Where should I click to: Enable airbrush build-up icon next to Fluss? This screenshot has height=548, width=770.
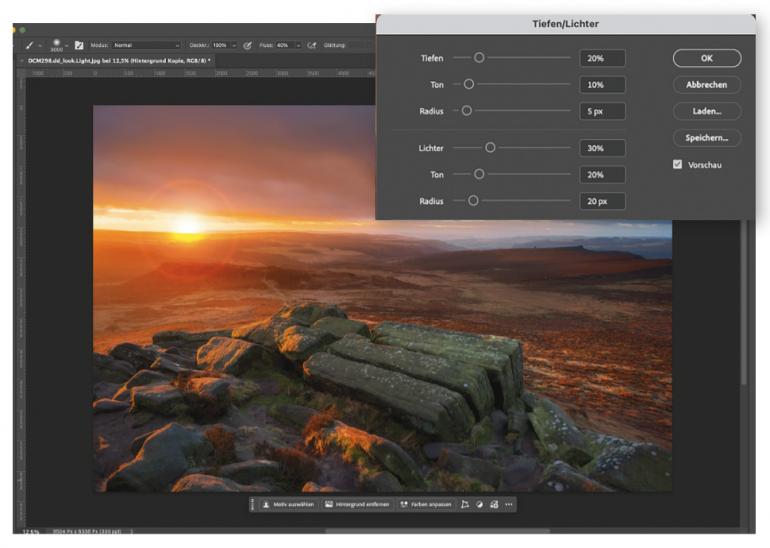tap(311, 45)
